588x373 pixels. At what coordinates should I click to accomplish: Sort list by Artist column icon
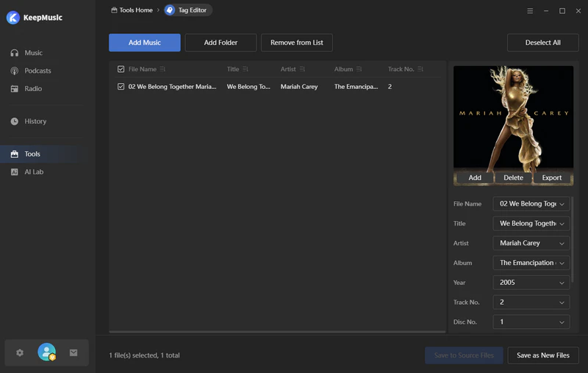[x=302, y=70]
